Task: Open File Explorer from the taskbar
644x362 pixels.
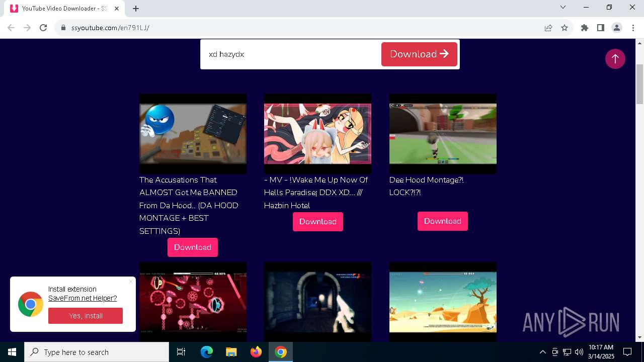Action: tap(231, 352)
